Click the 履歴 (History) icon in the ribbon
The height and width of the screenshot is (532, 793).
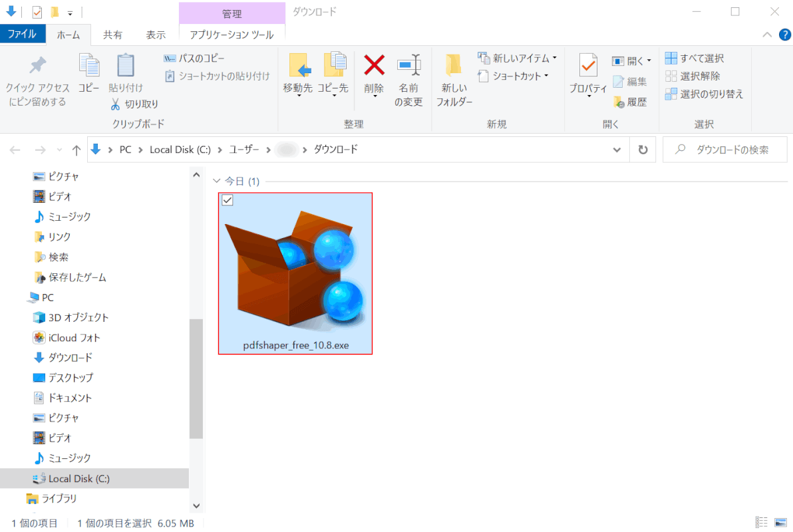[x=619, y=102]
